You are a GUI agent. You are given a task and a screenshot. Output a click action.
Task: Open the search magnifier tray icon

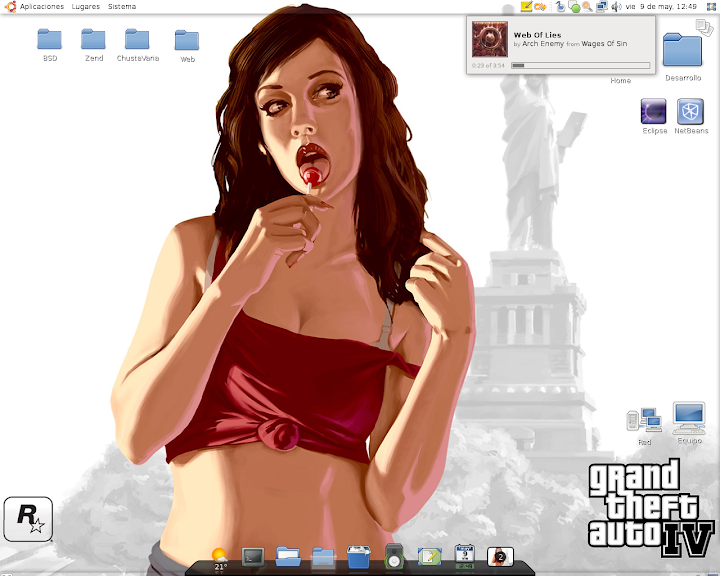click(587, 6)
